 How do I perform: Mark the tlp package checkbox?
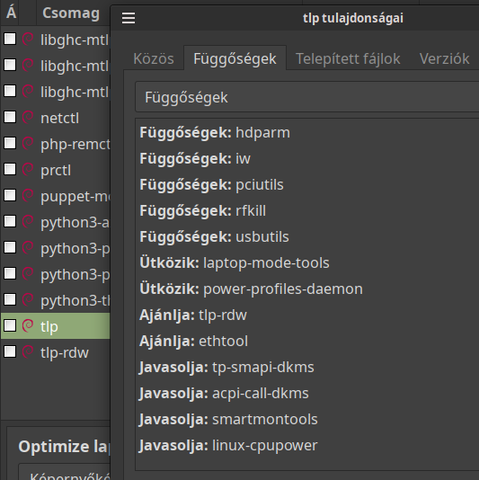pos(10,326)
